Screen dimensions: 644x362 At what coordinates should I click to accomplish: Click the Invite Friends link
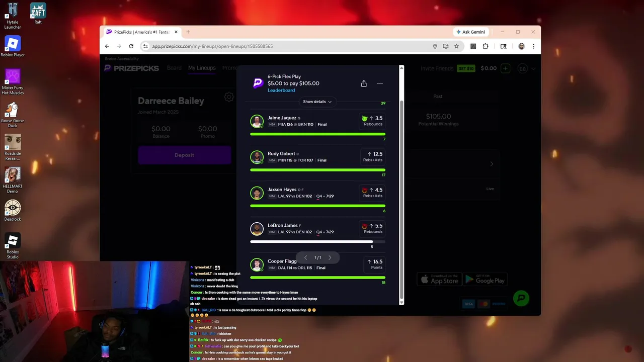[437, 68]
